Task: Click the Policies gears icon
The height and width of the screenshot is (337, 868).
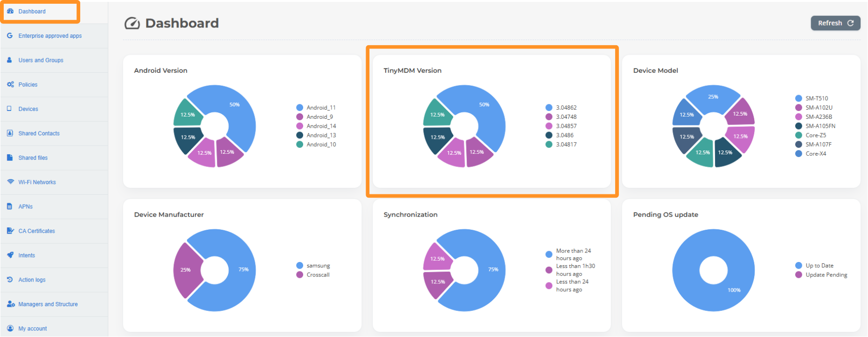Action: 10,84
